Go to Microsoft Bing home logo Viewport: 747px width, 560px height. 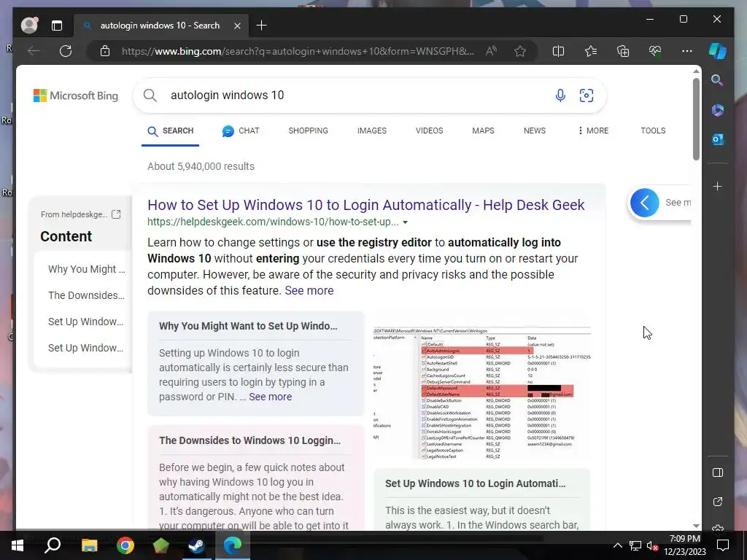(x=76, y=96)
